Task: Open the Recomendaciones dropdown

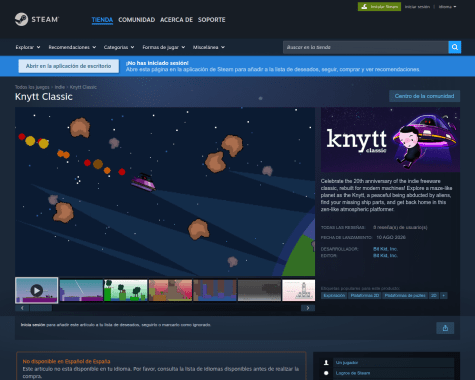Action: (x=72, y=47)
